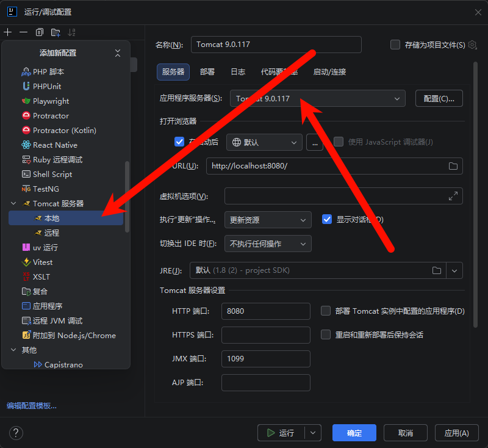Image resolution: width=488 pixels, height=448 pixels.
Task: Click the 确定 OK button
Action: (x=354, y=433)
